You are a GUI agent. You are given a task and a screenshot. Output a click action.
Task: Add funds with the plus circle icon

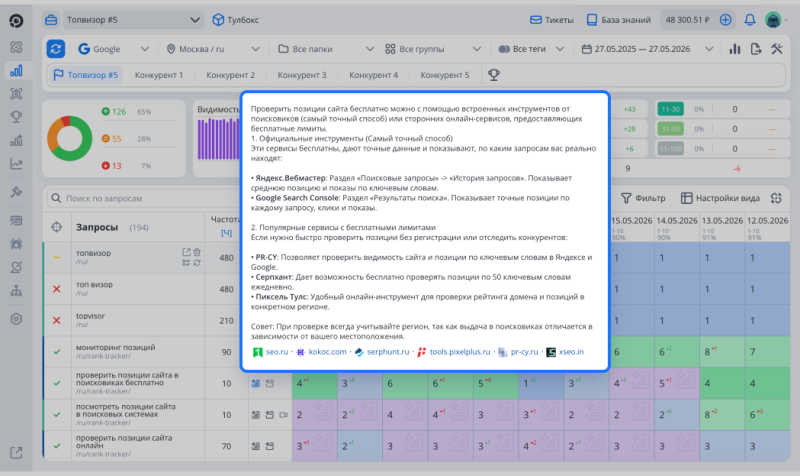[x=725, y=20]
